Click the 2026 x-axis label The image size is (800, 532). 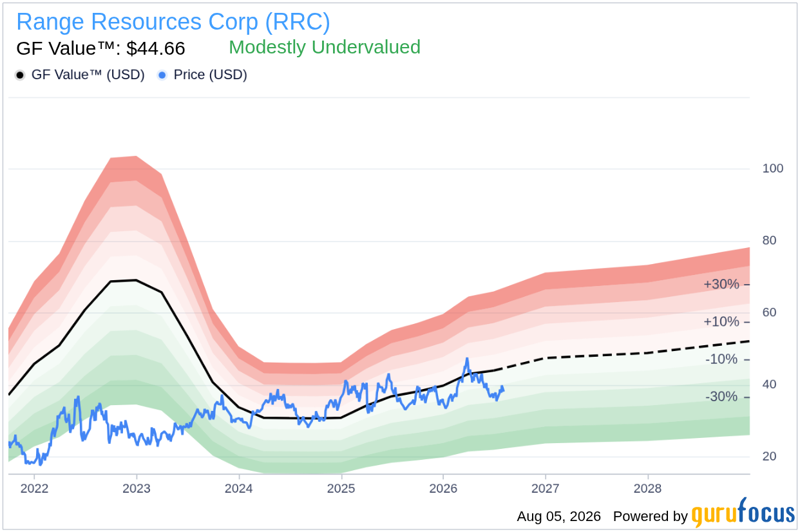[443, 488]
